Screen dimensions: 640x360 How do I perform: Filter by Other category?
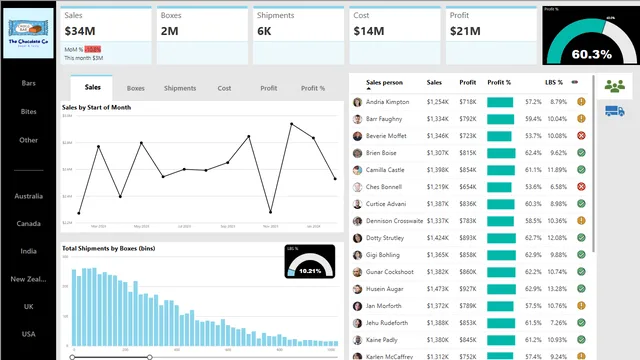28,140
